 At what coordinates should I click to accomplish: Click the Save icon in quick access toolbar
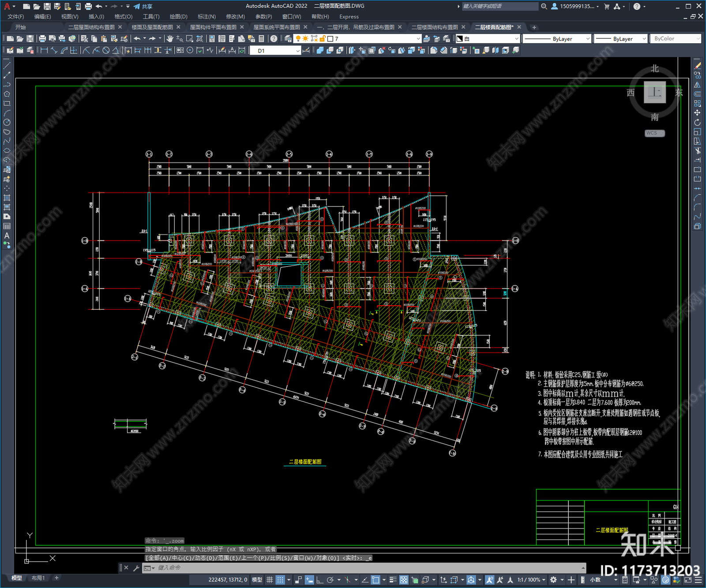click(x=47, y=6)
